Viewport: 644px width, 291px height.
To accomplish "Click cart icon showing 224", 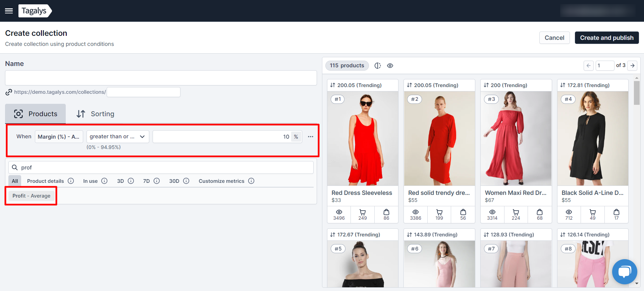I will [516, 212].
